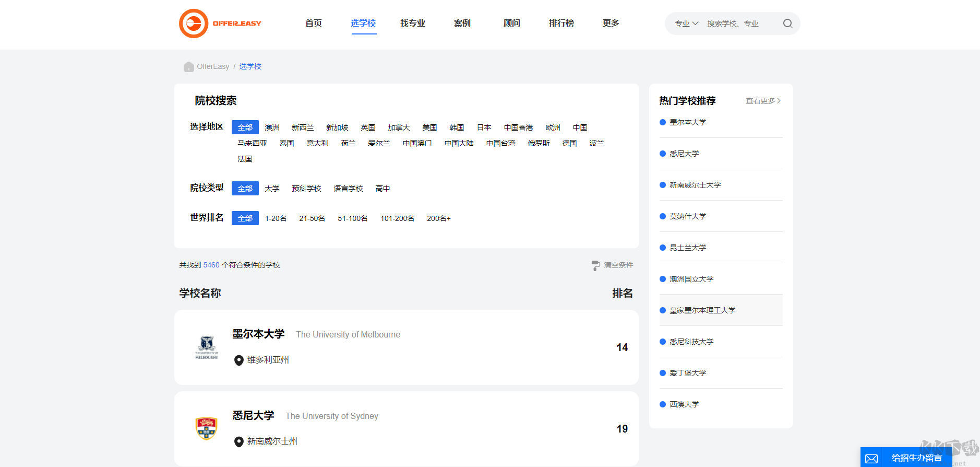Click the envelope icon in message bar
Viewport: 980px width, 467px height.
pyautogui.click(x=871, y=458)
